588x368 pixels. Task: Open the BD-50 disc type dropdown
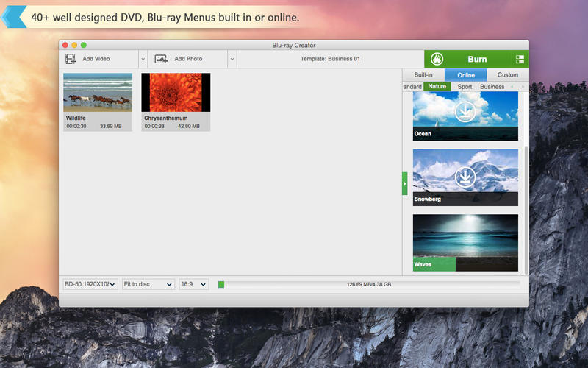point(90,284)
